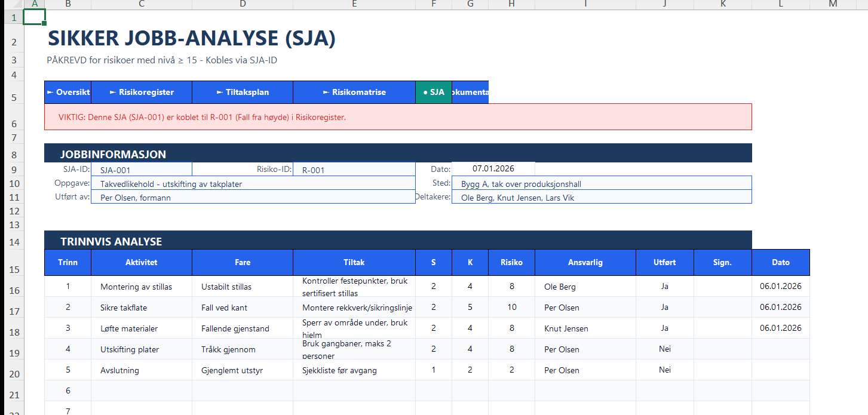Select the Sted field with Bygg A
This screenshot has height=415, width=868.
tap(601, 184)
